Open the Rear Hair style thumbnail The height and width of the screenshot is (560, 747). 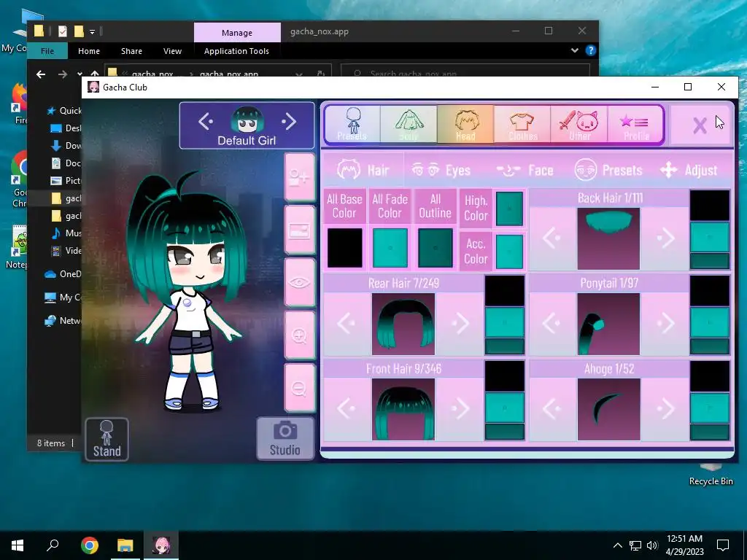pos(403,324)
